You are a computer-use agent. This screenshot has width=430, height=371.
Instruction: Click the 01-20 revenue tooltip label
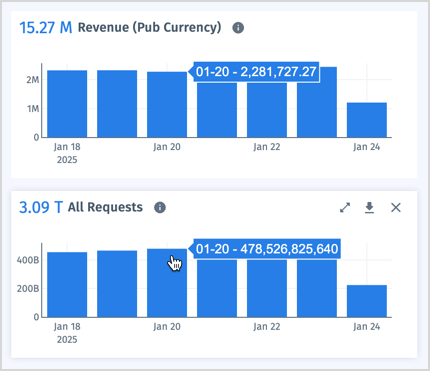(x=256, y=72)
